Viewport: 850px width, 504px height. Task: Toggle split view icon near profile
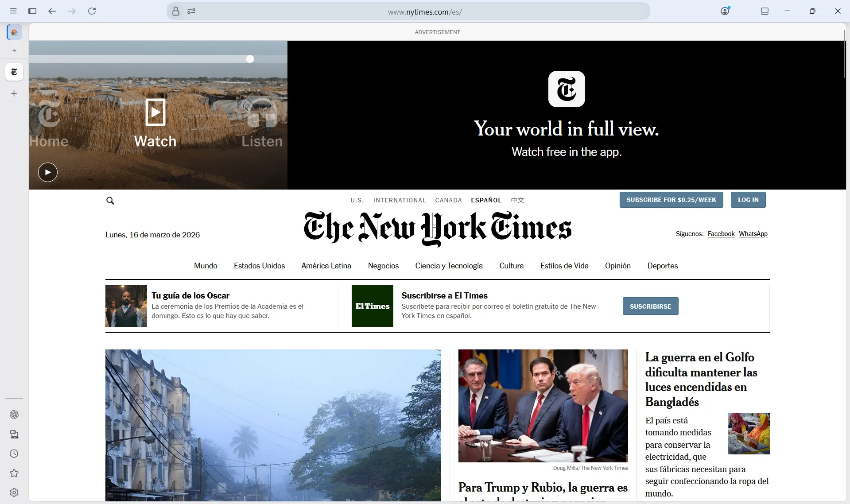click(765, 11)
